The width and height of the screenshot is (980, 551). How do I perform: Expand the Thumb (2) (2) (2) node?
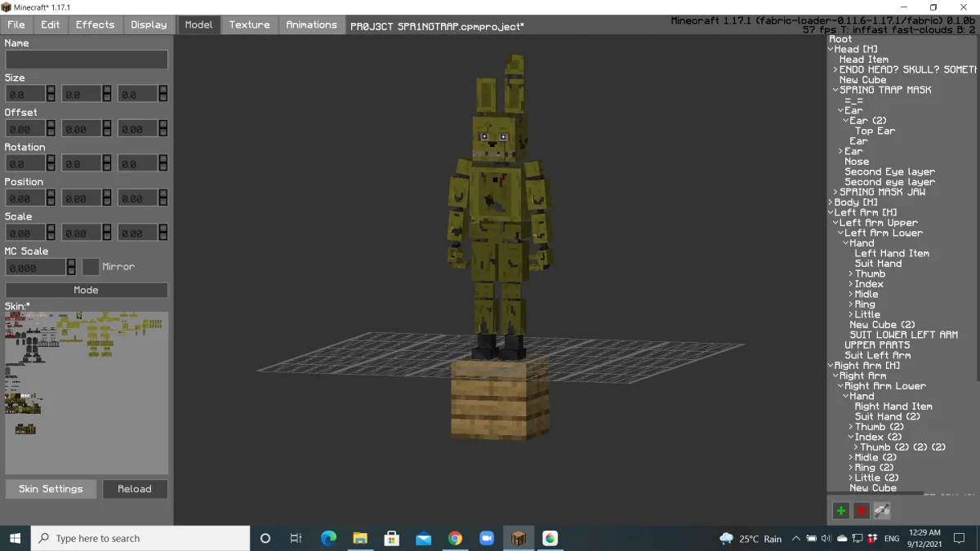point(857,447)
